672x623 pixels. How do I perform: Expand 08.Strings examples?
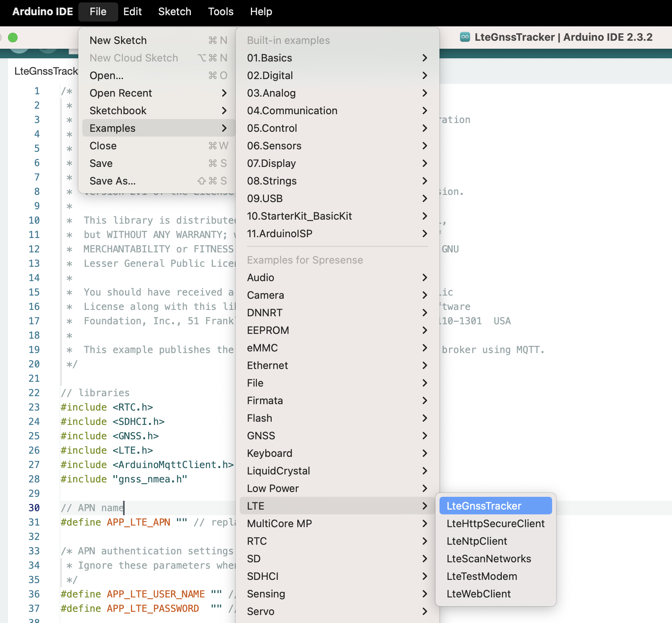[x=338, y=181]
